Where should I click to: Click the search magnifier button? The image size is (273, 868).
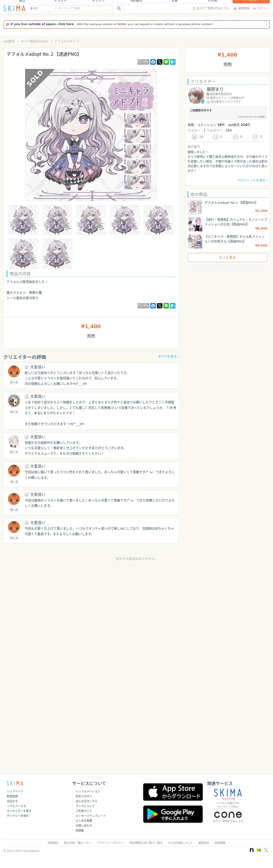119,9
